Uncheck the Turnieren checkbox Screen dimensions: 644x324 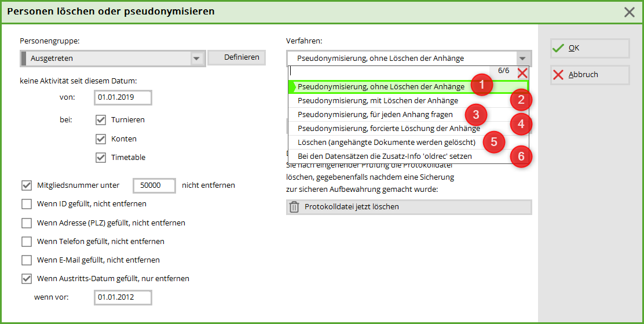point(101,120)
